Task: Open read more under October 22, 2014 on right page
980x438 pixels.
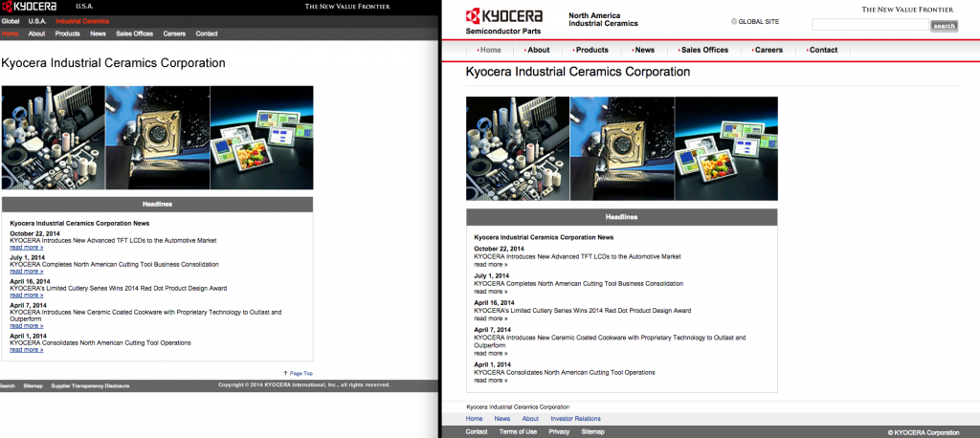Action: pyautogui.click(x=491, y=264)
